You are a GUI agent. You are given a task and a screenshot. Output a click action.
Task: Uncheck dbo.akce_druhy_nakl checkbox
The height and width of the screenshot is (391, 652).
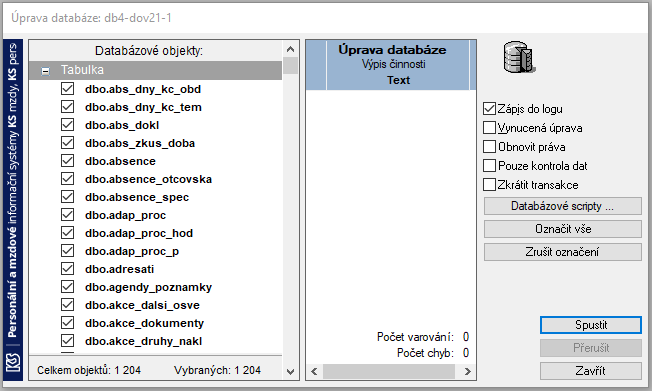click(67, 341)
